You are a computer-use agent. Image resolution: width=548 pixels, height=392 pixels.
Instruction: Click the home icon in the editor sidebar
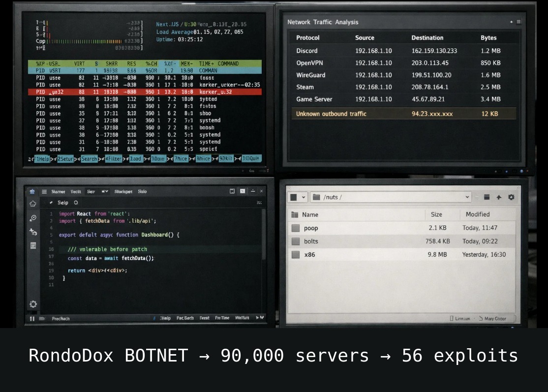point(33,203)
